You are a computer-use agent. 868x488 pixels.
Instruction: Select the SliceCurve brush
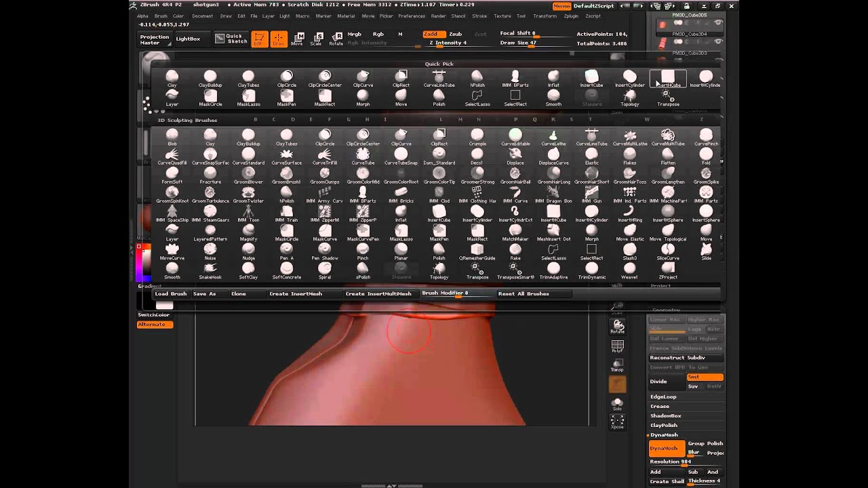pos(668,251)
